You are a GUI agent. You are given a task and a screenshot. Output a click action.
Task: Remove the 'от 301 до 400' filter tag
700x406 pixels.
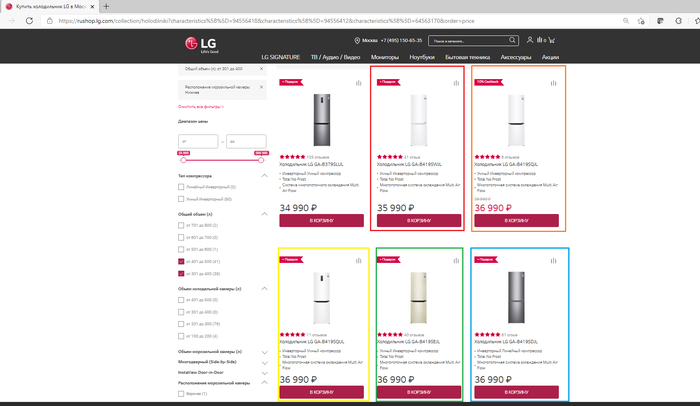[x=262, y=70]
